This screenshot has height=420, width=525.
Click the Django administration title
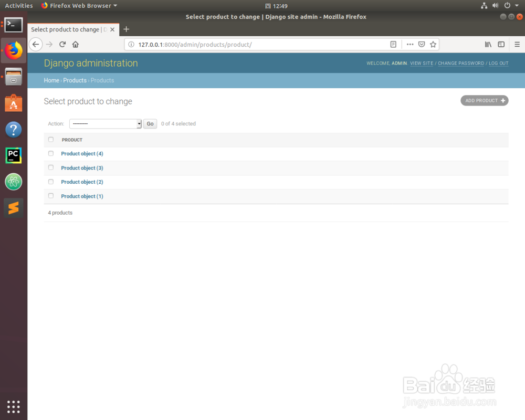tap(91, 63)
